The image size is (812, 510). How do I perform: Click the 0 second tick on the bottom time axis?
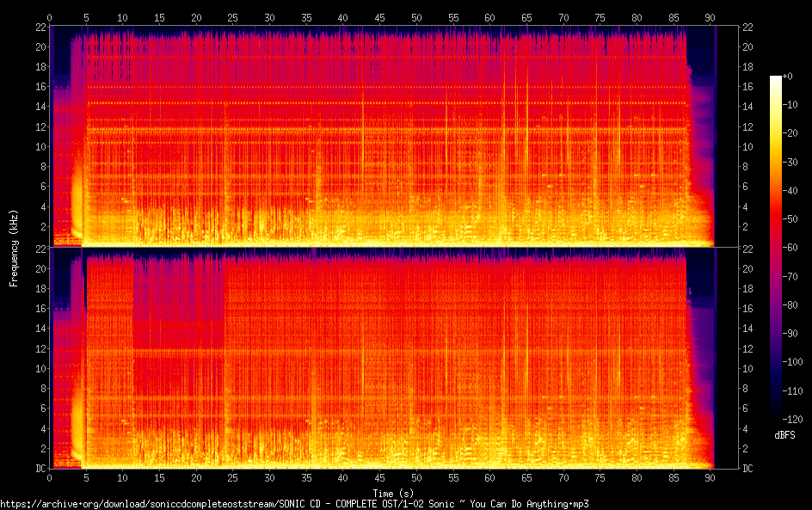tap(50, 476)
